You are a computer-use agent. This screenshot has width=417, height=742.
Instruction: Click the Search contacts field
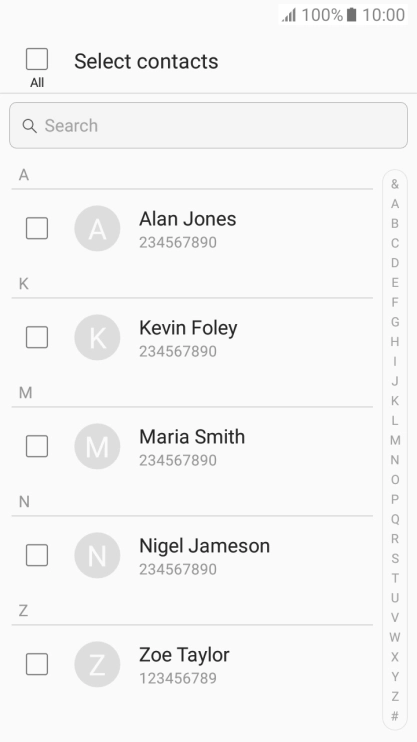(208, 125)
